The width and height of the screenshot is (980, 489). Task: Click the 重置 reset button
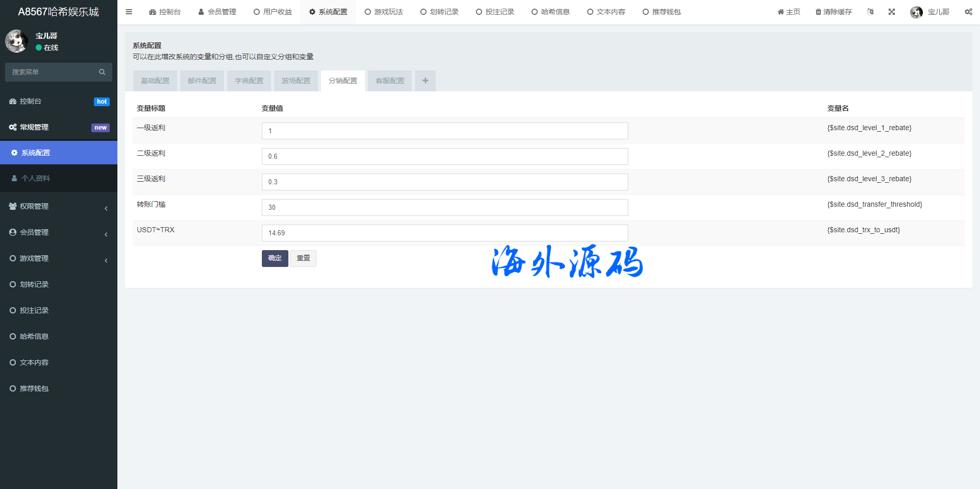tap(303, 258)
